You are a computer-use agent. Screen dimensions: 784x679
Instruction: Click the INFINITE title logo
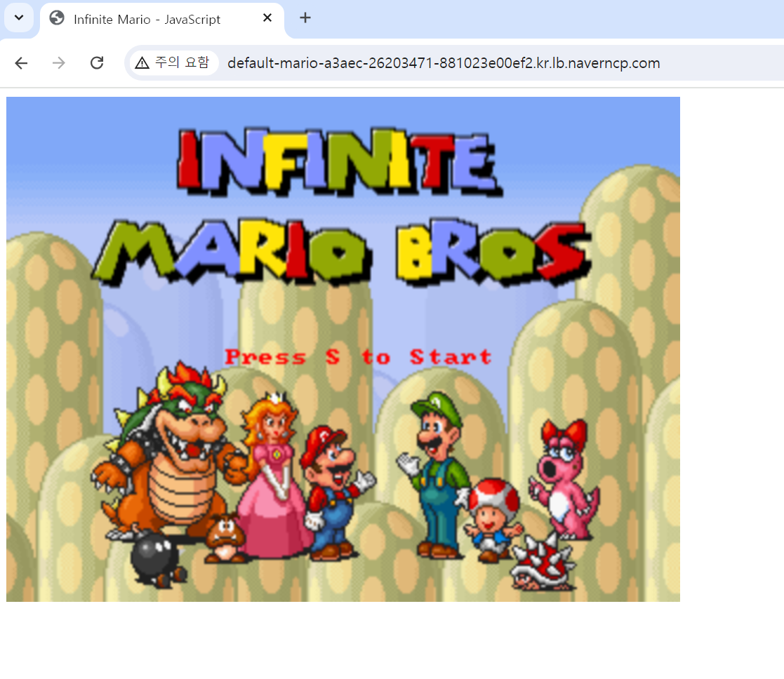340,161
